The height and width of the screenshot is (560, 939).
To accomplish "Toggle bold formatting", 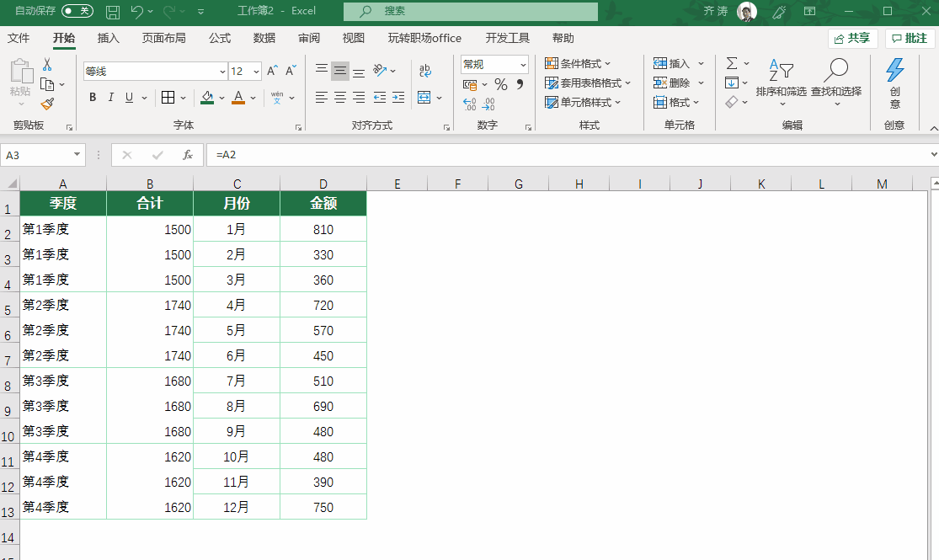I will point(93,98).
